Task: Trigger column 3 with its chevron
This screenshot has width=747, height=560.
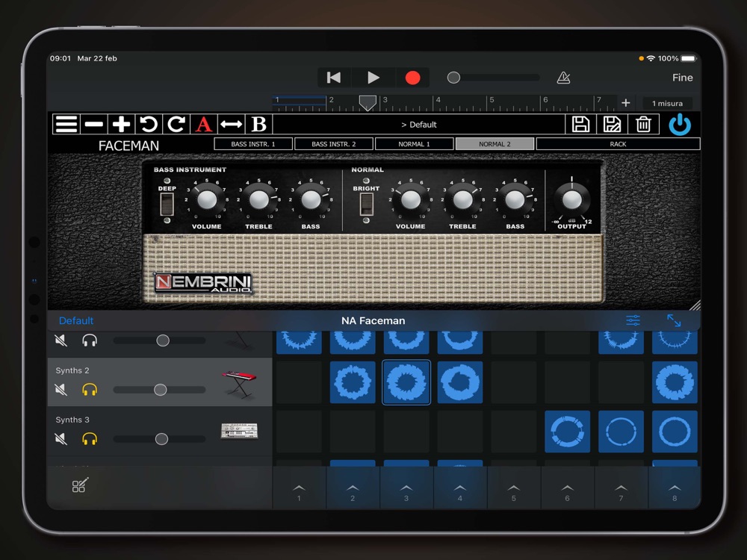Action: [x=406, y=488]
